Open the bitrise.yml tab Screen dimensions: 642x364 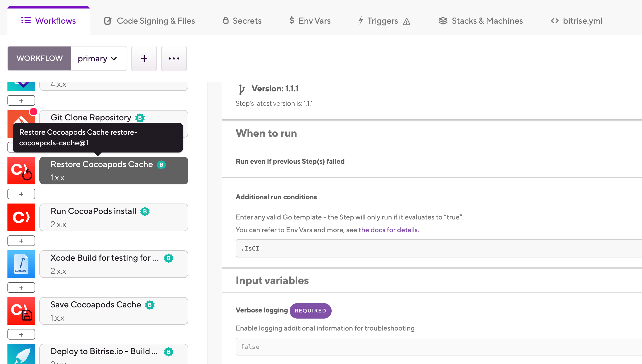tap(576, 21)
